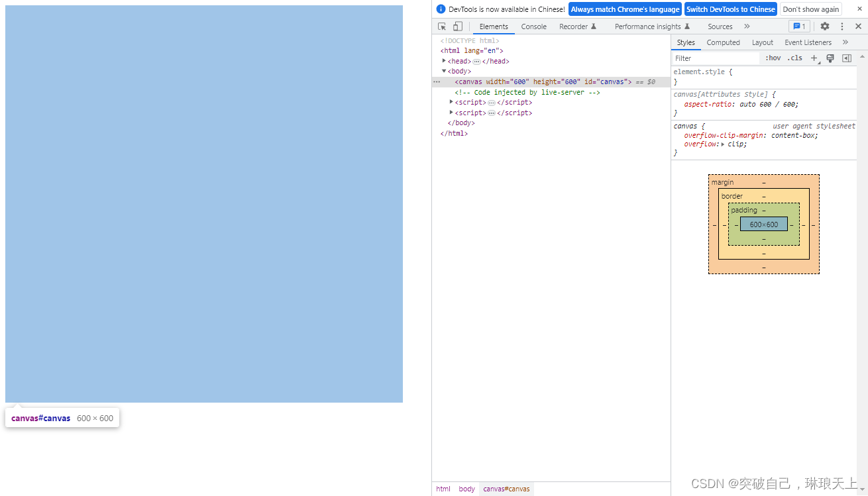Open the issues counter showing 1 message
This screenshot has height=496, width=868.
(x=799, y=26)
